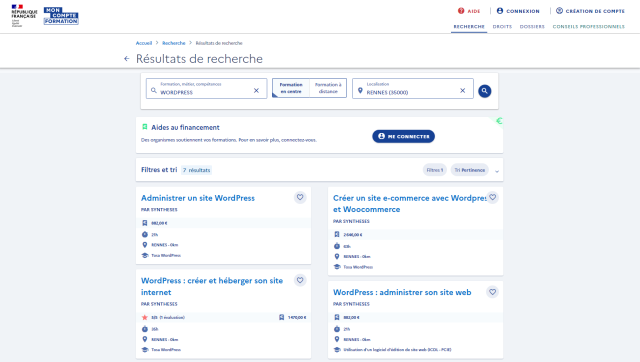
Task: Favorite WordPress administrer son site web
Action: (x=493, y=292)
